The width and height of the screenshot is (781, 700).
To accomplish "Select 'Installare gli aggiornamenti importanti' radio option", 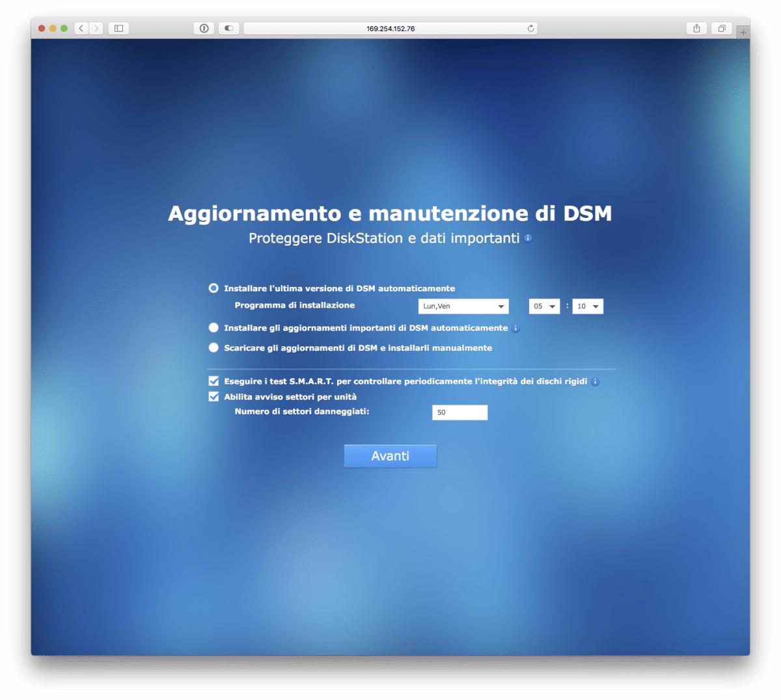I will tap(213, 328).
